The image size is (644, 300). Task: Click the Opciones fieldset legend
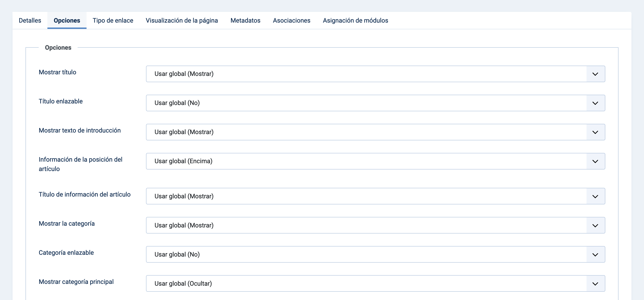pyautogui.click(x=58, y=47)
